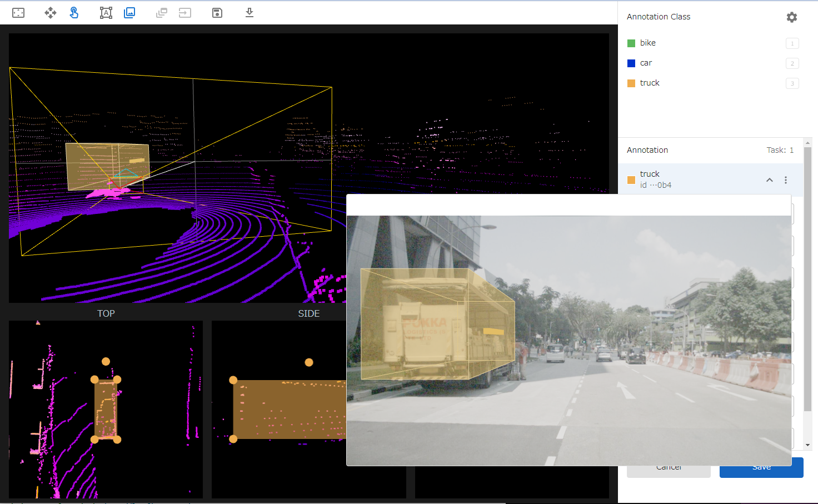Click the rotation handle above top-view box
The height and width of the screenshot is (504, 818).
(x=106, y=361)
